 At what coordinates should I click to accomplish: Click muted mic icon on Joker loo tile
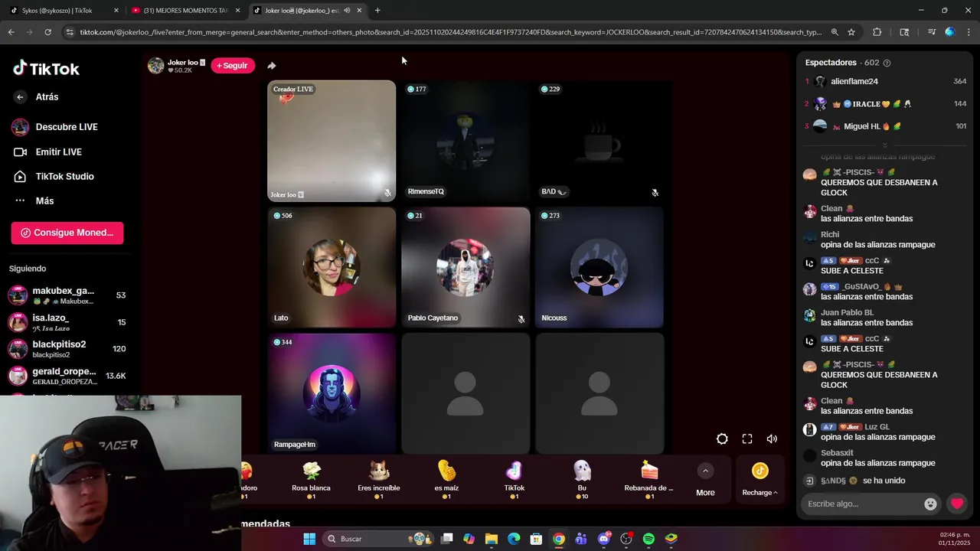click(387, 193)
